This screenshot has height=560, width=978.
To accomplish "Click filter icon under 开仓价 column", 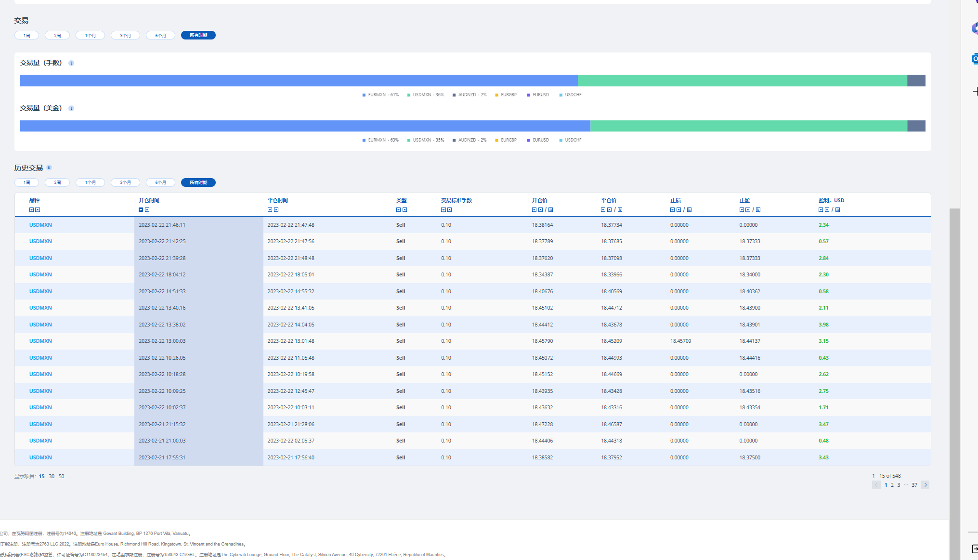I will 550,210.
